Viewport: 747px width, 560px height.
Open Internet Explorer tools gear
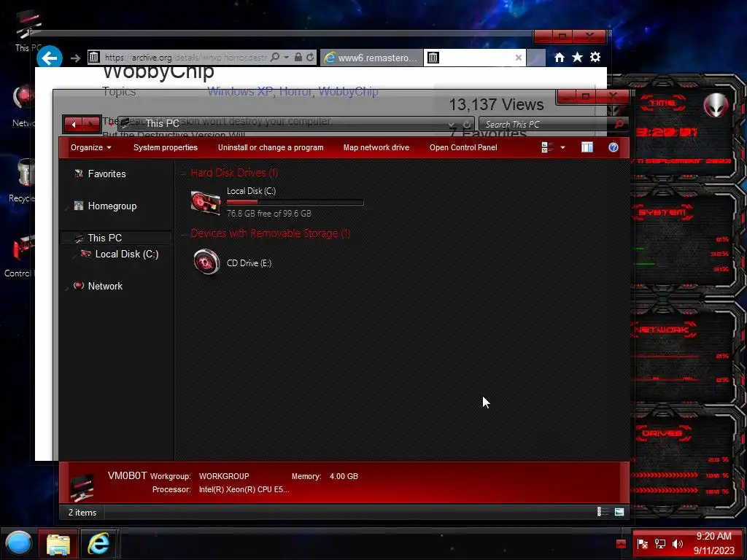pos(595,58)
